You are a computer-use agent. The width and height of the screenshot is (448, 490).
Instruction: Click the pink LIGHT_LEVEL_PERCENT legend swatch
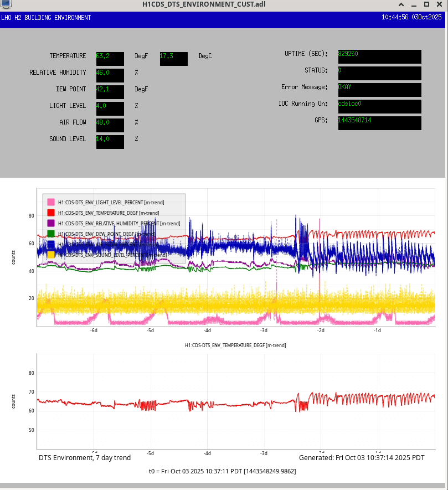[51, 202]
